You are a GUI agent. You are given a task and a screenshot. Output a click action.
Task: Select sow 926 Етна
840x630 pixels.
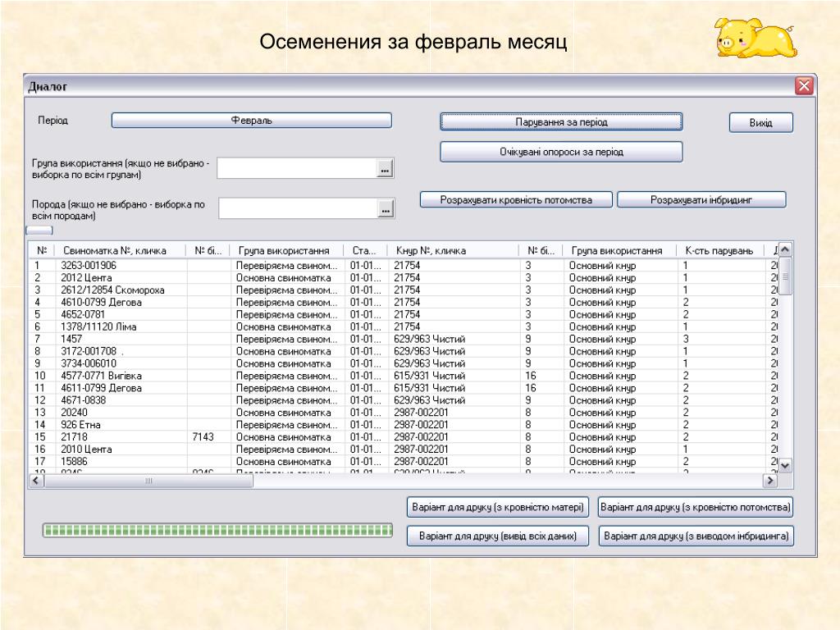click(80, 426)
